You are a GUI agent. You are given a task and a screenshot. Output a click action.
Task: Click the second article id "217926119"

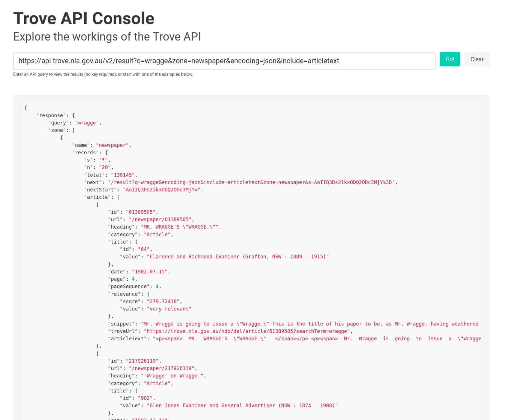point(142,361)
